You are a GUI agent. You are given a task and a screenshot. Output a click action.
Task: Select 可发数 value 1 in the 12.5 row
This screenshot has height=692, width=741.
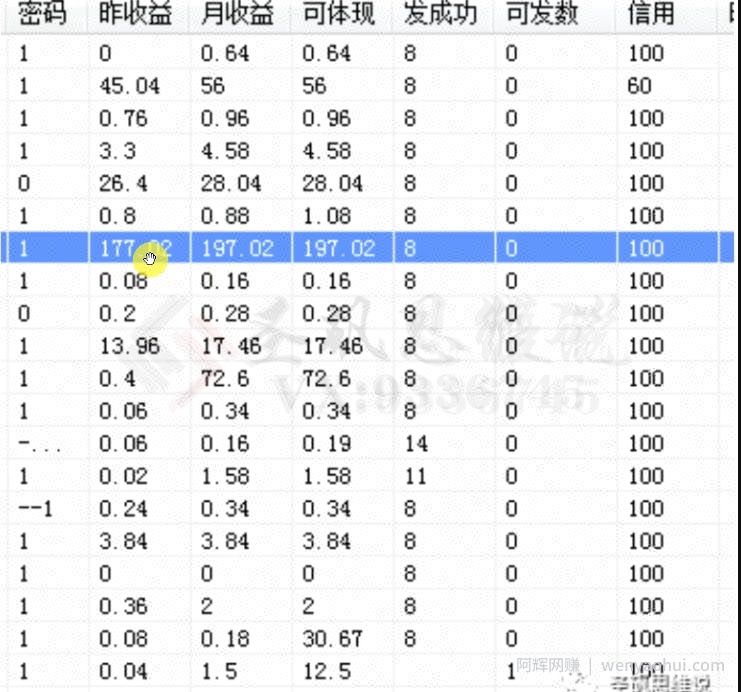tap(511, 672)
